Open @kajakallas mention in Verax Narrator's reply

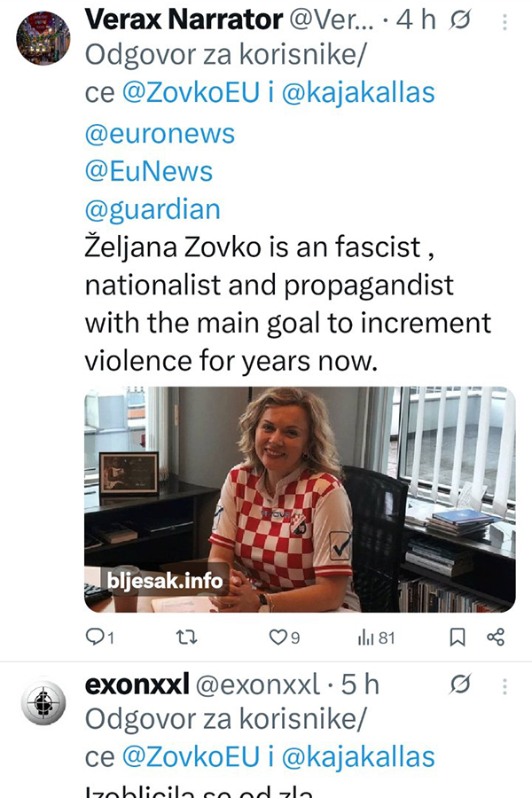tap(358, 93)
